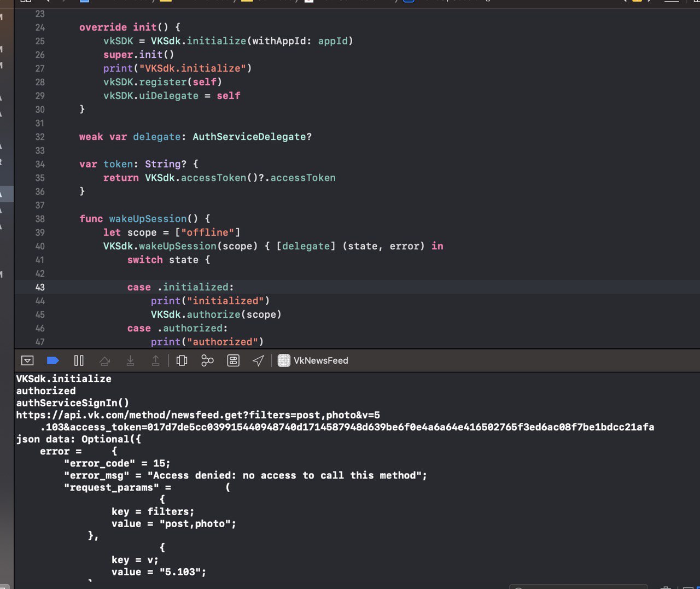Image resolution: width=700 pixels, height=589 pixels.
Task: Select the VkNewsFeed process label
Action: click(x=321, y=360)
